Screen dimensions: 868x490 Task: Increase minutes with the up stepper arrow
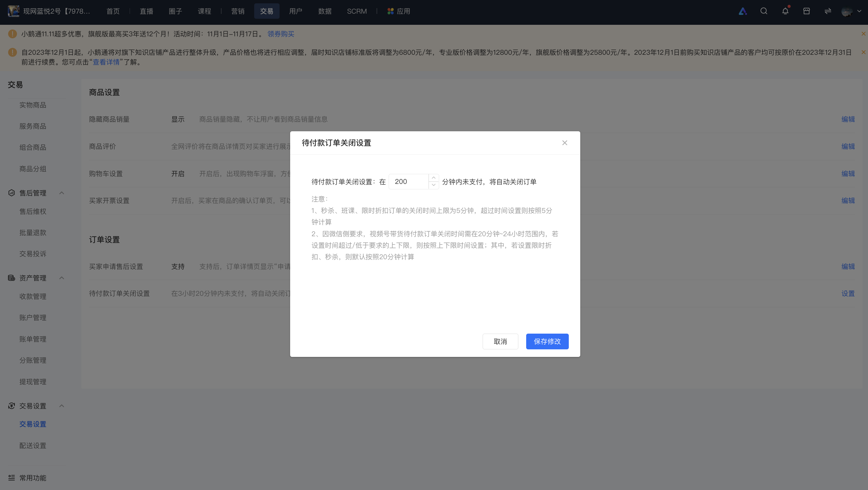(434, 178)
